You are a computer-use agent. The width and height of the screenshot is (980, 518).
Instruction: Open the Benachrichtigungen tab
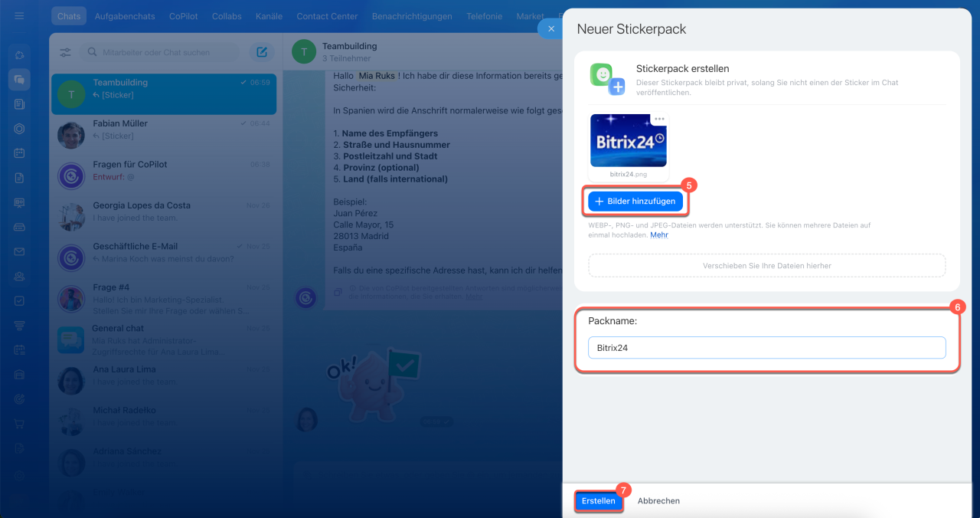pyautogui.click(x=412, y=16)
